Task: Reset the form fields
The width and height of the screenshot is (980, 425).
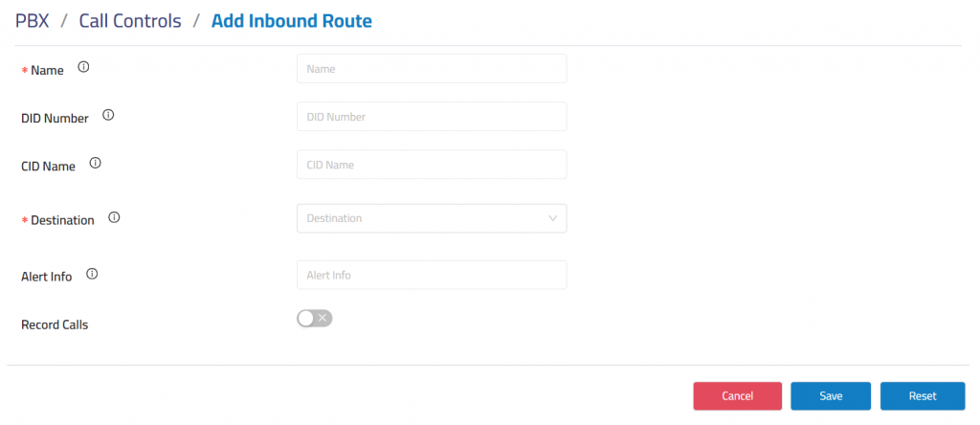Action: pyautogui.click(x=923, y=395)
